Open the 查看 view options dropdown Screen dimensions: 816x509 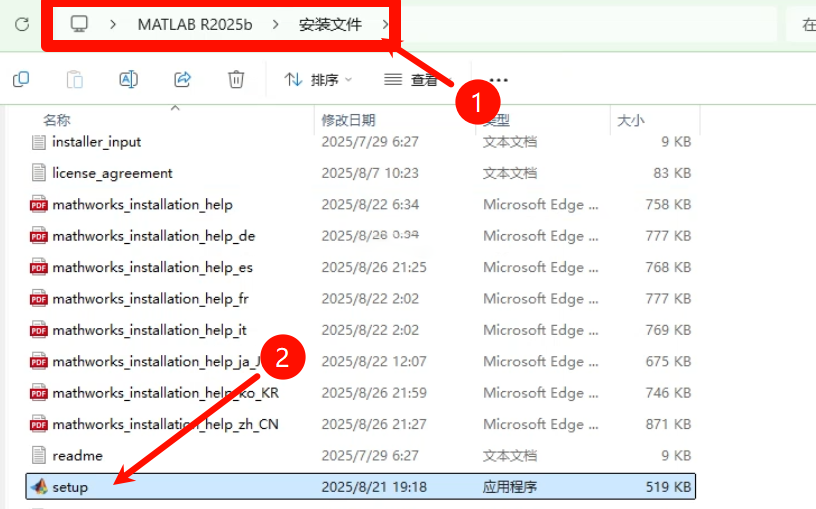[x=418, y=80]
